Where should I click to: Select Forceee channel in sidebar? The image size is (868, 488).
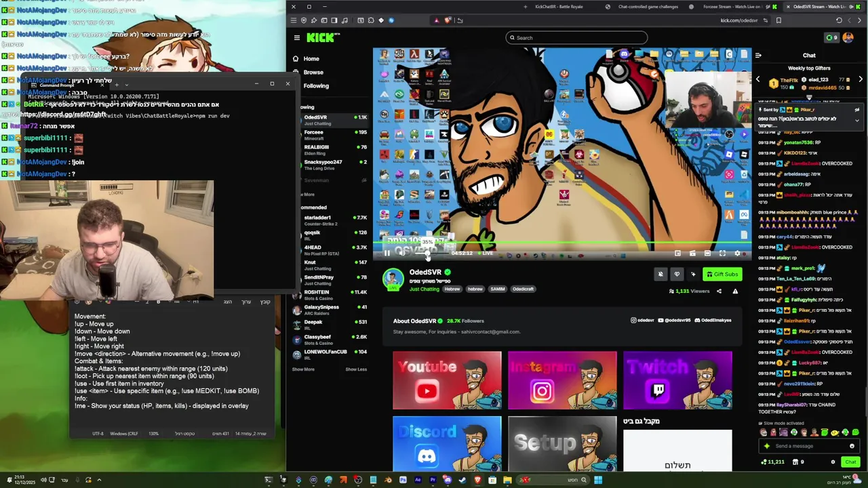[x=335, y=135]
